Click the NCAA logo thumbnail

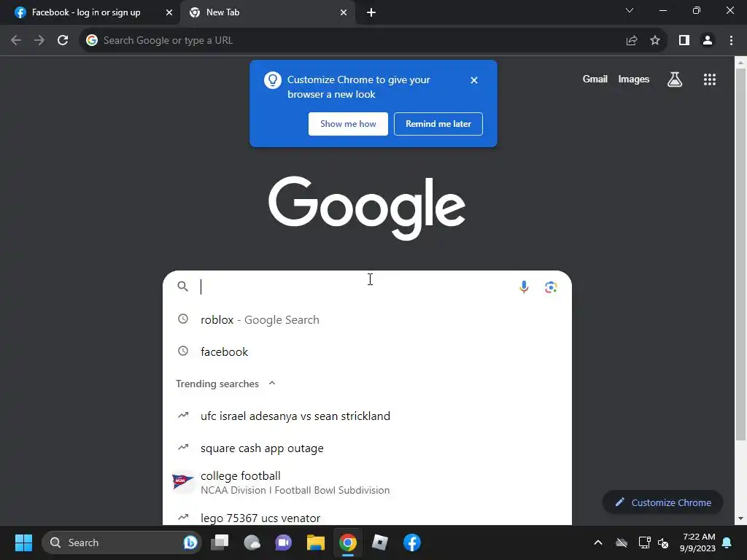pyautogui.click(x=183, y=481)
